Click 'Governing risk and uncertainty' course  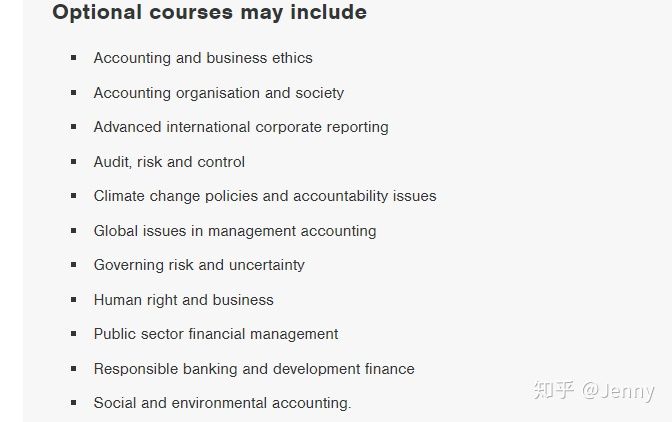[199, 265]
